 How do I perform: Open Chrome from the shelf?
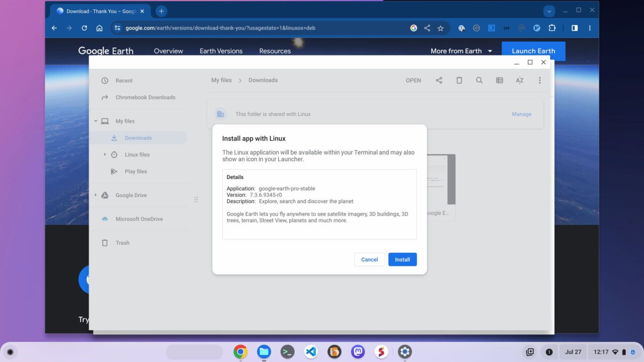click(240, 352)
